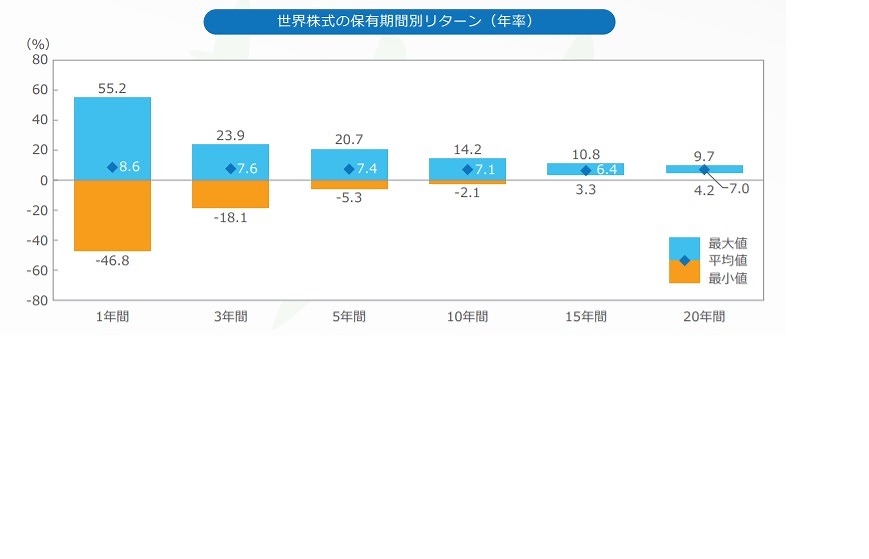This screenshot has height=559, width=869.
Task: Select the 10年間 axis label
Action: tap(467, 316)
